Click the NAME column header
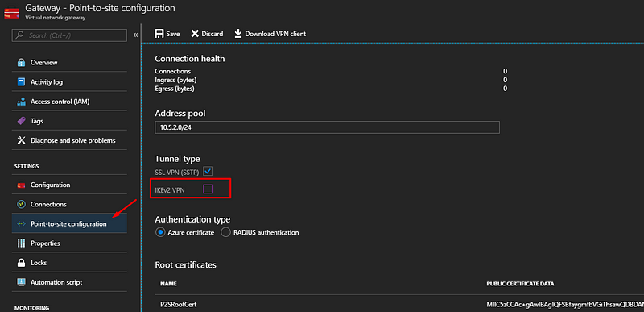The height and width of the screenshot is (312, 644). pyautogui.click(x=168, y=284)
